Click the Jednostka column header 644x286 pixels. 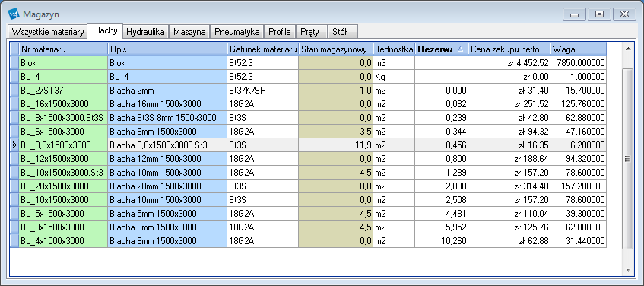394,49
